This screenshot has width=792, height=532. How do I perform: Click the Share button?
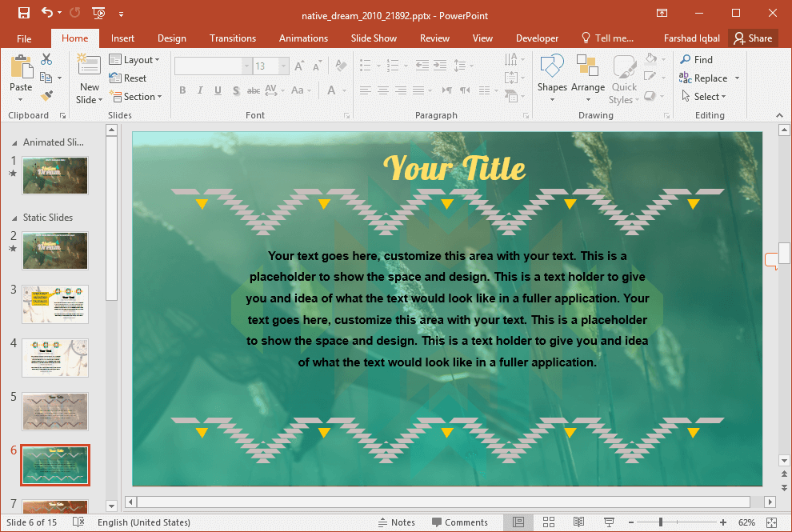click(x=753, y=38)
